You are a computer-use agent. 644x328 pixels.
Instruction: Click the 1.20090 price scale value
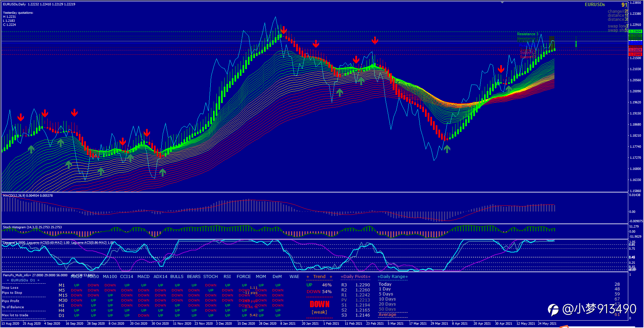pos(635,91)
